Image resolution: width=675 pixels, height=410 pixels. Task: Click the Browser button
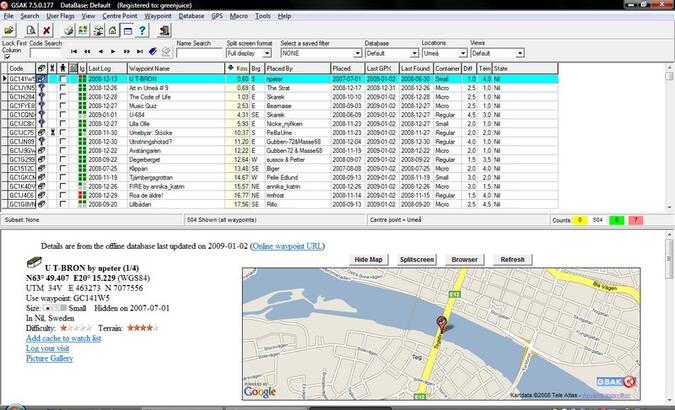click(464, 259)
